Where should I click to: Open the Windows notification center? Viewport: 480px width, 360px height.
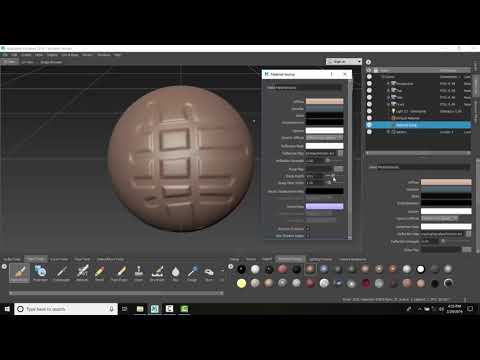coord(470,309)
